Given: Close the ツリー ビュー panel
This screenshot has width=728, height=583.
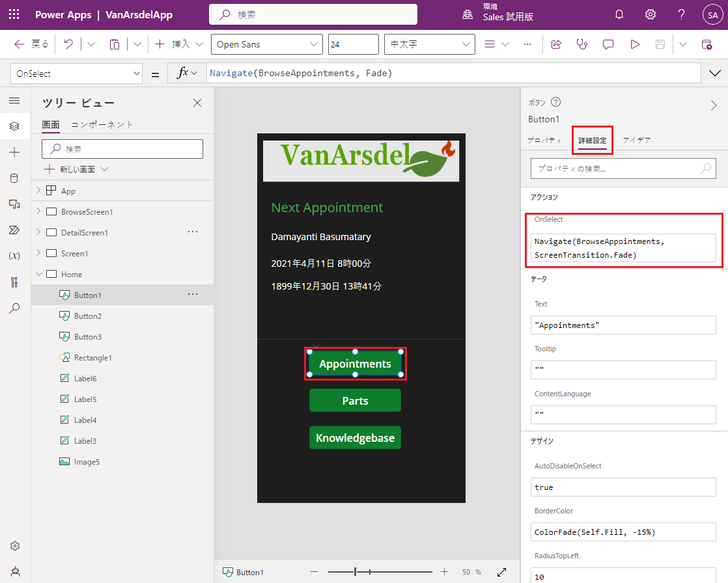Looking at the screenshot, I should pyautogui.click(x=197, y=103).
